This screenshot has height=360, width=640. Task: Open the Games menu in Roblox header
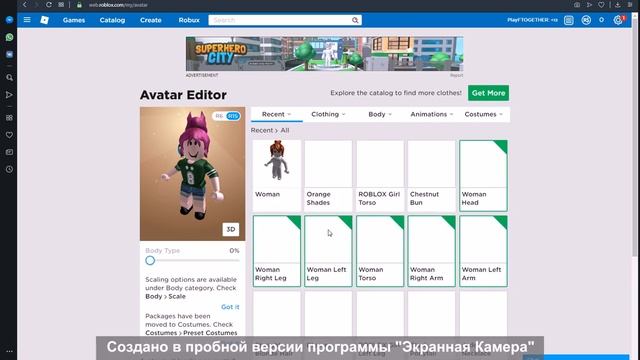[74, 20]
